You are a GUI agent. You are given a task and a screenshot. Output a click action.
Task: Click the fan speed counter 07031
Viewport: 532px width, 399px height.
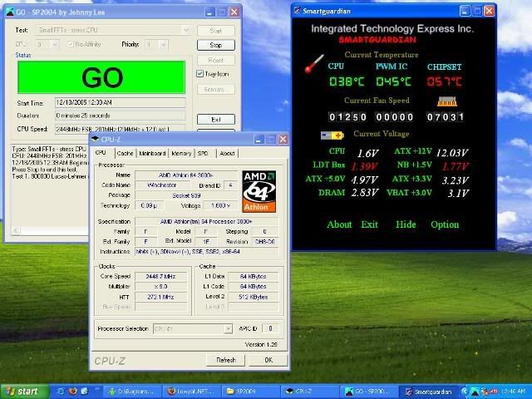click(446, 117)
